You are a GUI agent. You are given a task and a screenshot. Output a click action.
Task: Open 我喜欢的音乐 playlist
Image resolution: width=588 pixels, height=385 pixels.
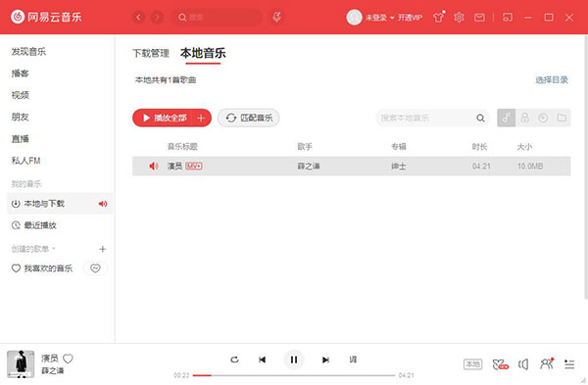(42, 268)
